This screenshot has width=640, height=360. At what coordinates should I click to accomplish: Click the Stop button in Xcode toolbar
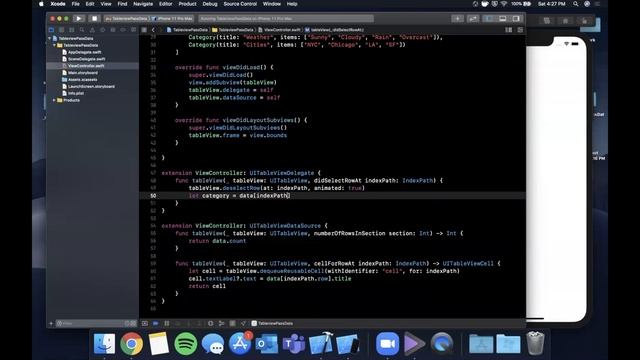[94, 18]
